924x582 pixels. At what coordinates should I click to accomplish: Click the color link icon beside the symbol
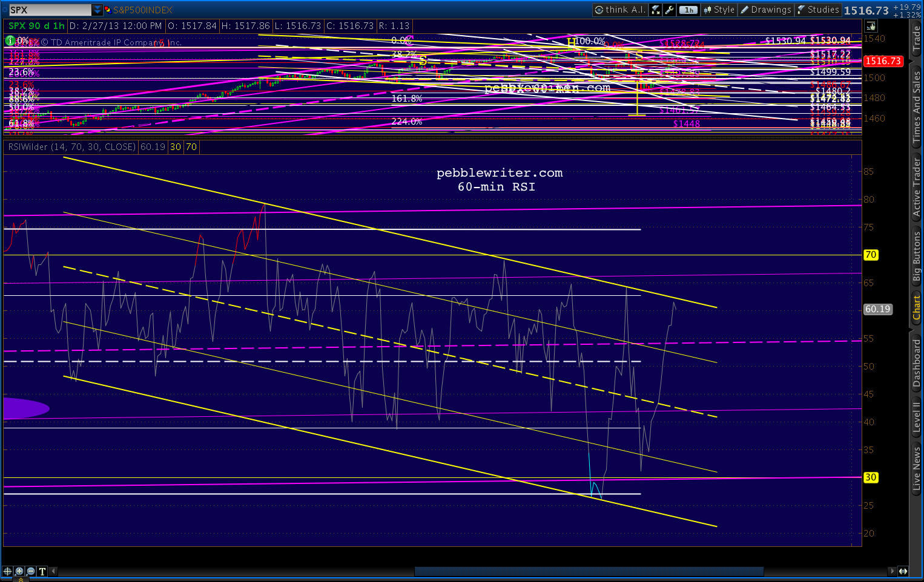(x=108, y=10)
